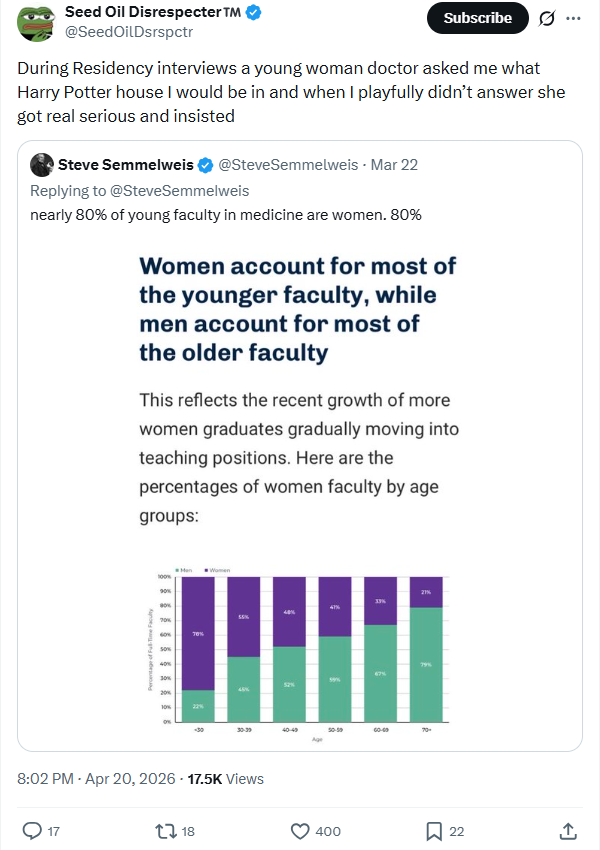Click the reply comment icon
Screen dimensions: 600x850
(x=32, y=830)
